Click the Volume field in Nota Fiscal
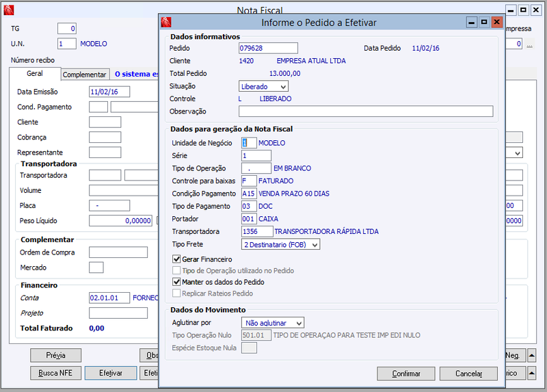This screenshot has height=392, width=547. click(124, 190)
